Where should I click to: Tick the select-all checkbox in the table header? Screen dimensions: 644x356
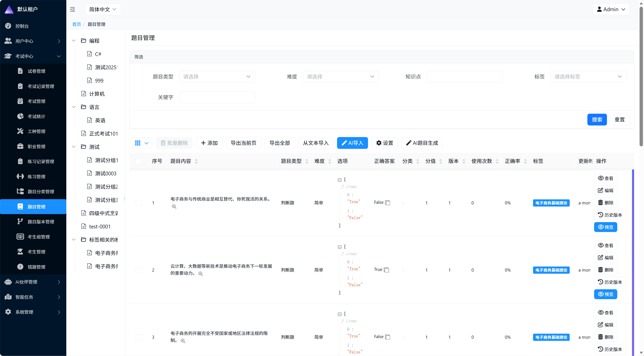coord(139,161)
